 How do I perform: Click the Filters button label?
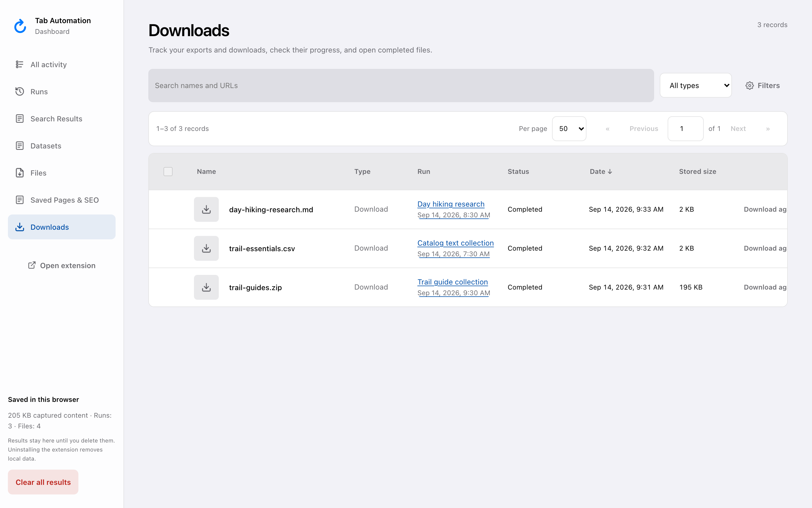[768, 85]
